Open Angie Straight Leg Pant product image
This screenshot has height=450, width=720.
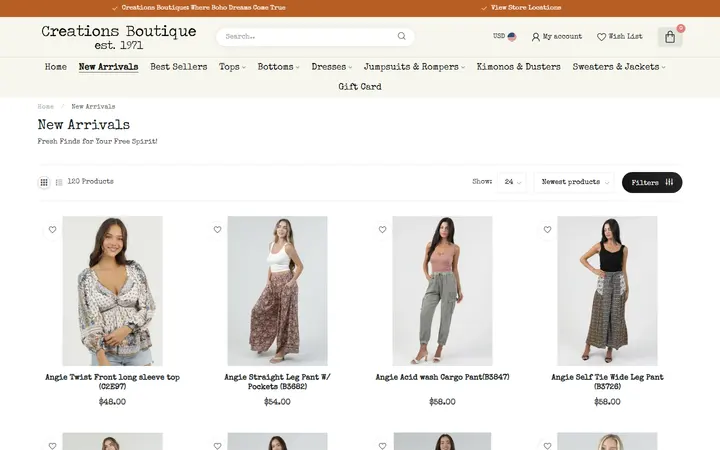coord(277,291)
